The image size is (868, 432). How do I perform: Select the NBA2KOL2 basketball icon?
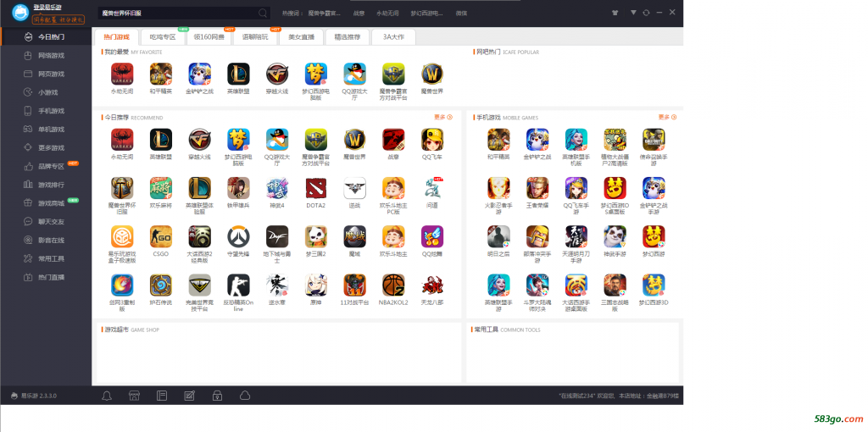(393, 285)
